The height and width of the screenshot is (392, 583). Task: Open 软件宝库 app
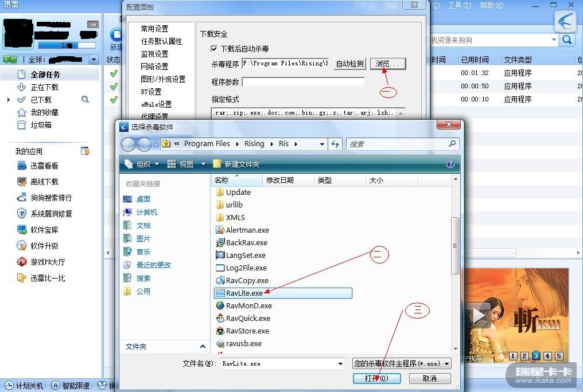tap(37, 230)
